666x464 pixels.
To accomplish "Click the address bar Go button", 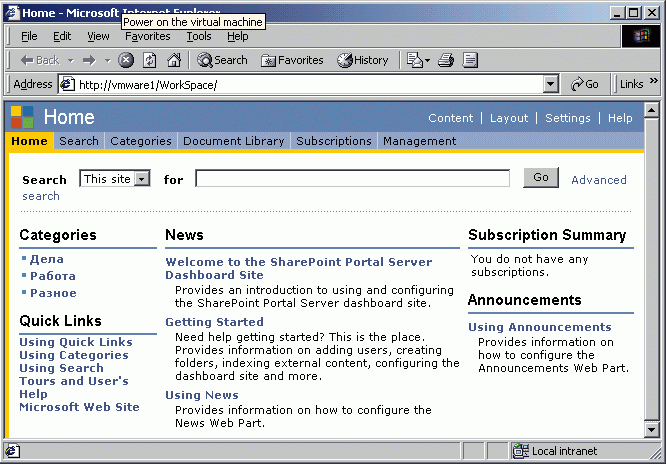I will click(584, 85).
